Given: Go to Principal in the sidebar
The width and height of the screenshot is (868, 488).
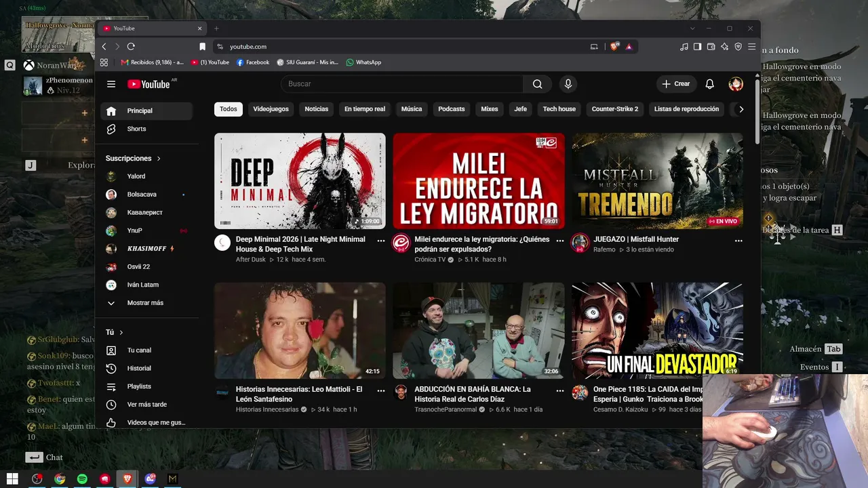Looking at the screenshot, I should point(146,111).
